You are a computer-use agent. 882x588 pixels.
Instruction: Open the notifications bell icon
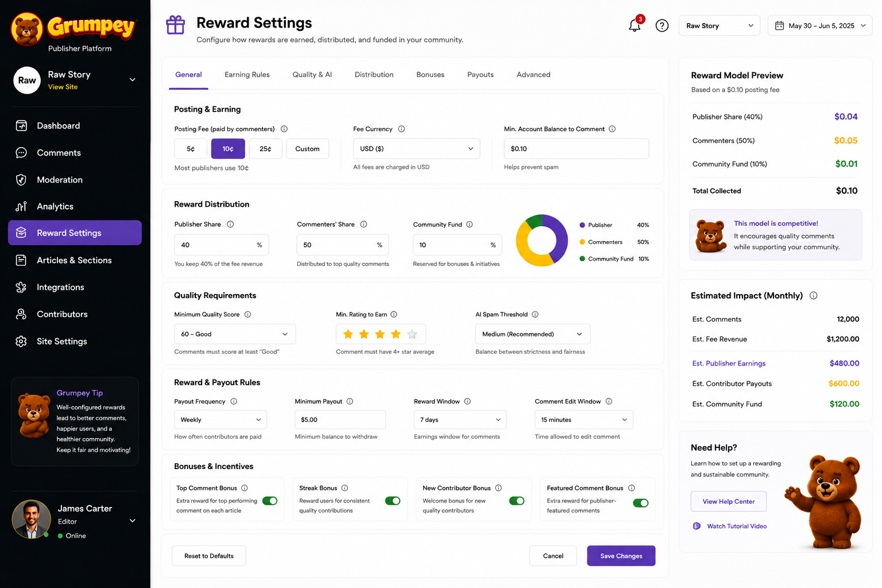[635, 25]
